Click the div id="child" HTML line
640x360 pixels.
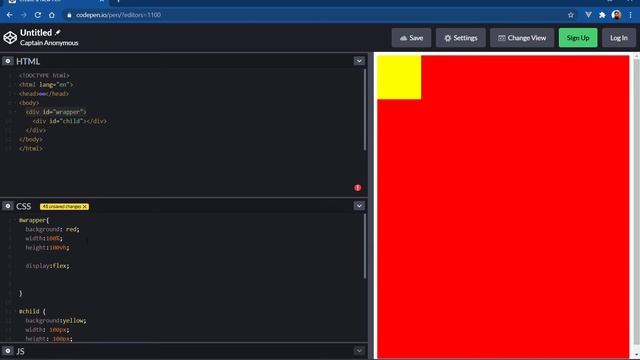[70, 121]
